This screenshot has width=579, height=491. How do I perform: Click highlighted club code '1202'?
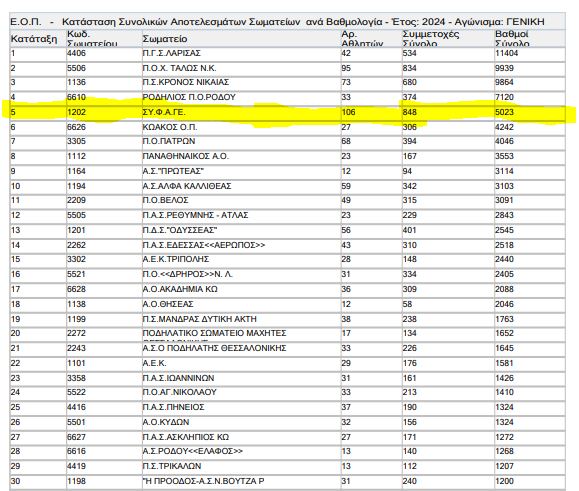[x=76, y=112]
